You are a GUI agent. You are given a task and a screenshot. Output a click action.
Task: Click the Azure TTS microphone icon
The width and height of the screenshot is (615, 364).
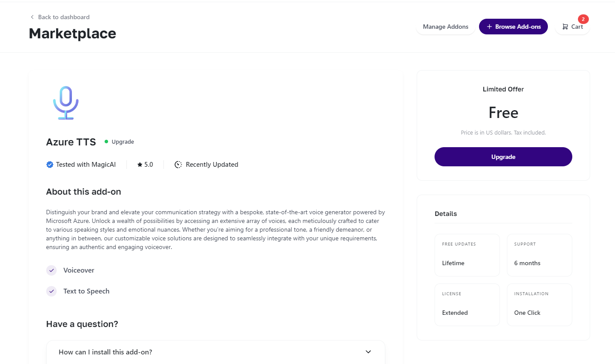tap(66, 103)
